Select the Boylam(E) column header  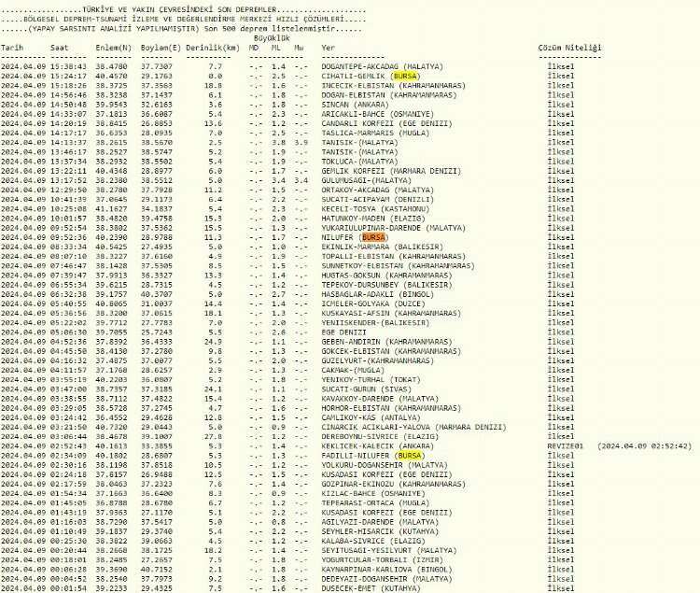(x=161, y=46)
